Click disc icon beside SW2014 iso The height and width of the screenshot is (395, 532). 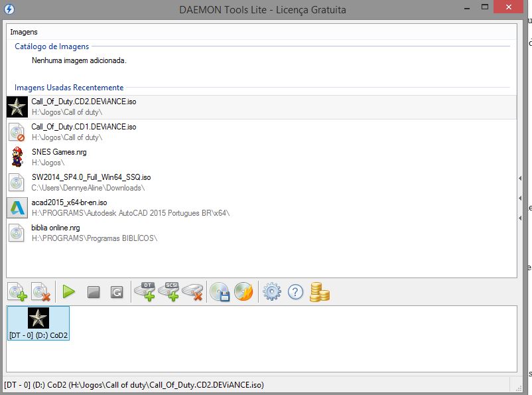[x=17, y=183]
